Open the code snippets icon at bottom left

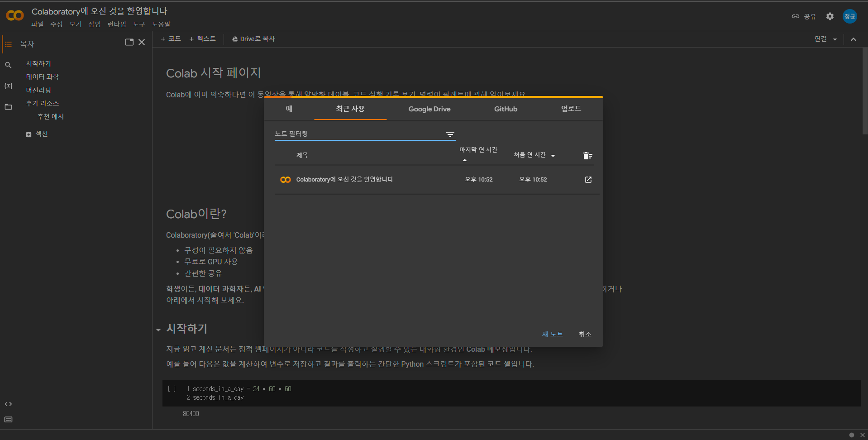click(x=8, y=404)
